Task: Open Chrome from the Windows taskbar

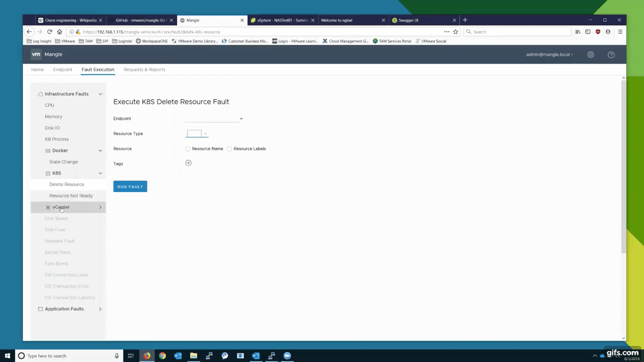Action: (162, 356)
